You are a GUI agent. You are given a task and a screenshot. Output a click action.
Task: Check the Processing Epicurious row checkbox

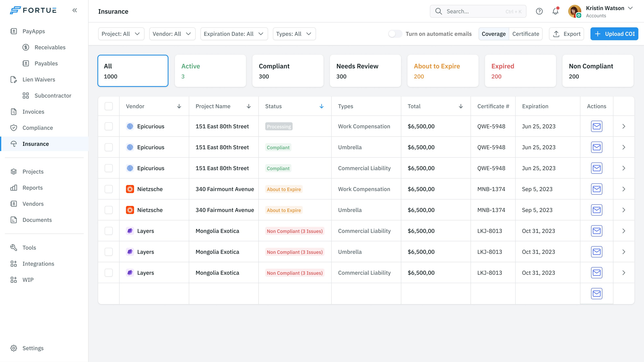[108, 126]
